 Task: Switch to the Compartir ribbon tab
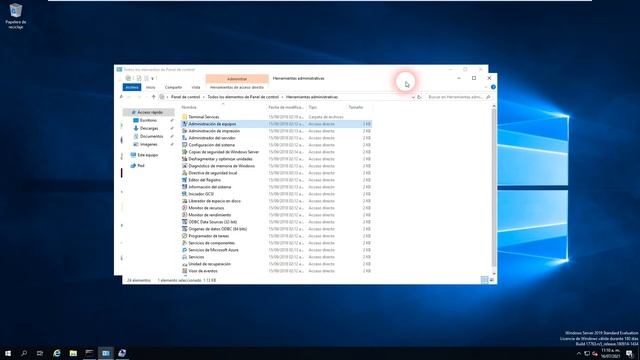[173, 87]
